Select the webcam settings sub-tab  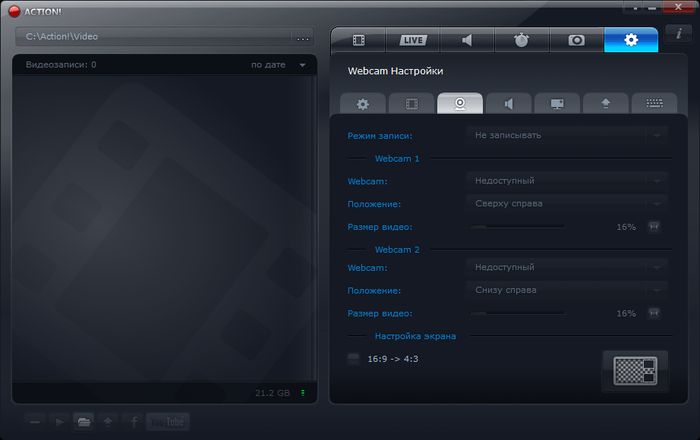point(460,104)
